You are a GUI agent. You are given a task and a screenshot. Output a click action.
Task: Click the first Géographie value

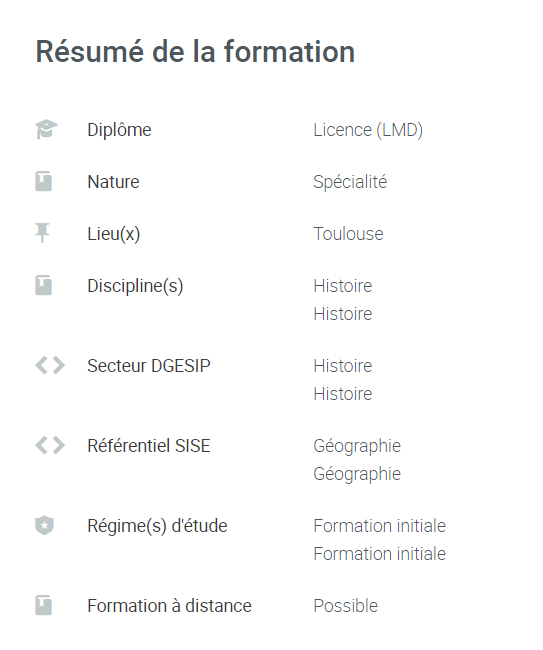tap(357, 446)
